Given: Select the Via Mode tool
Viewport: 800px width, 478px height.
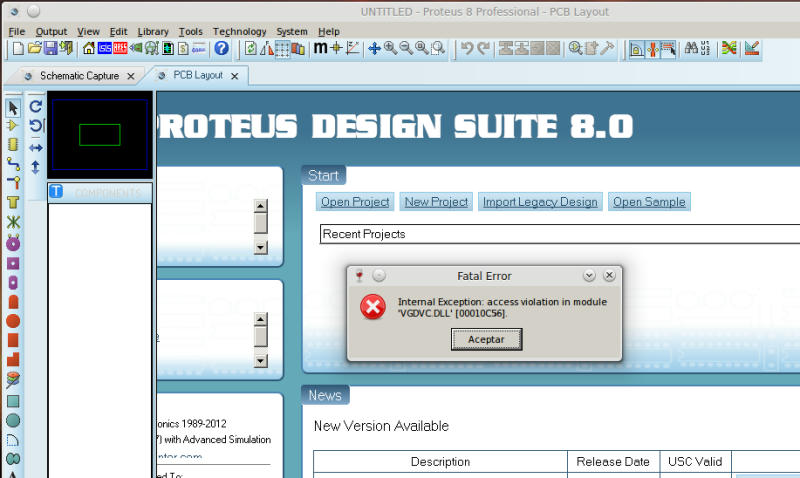Looking at the screenshot, I should click(x=13, y=183).
